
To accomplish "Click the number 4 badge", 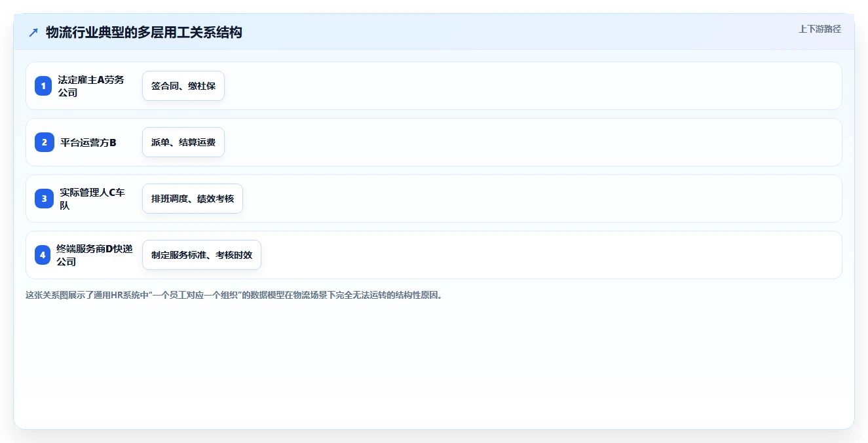I will click(x=43, y=255).
